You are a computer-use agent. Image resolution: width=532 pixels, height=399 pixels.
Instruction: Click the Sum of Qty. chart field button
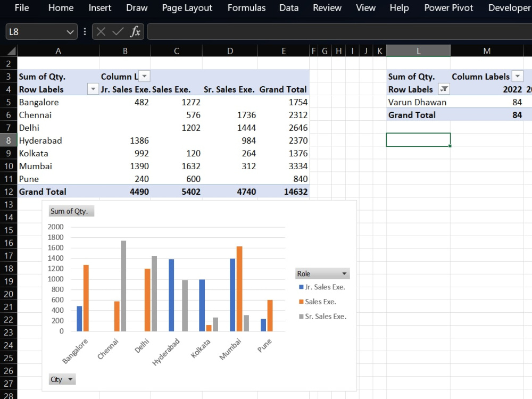coord(71,211)
